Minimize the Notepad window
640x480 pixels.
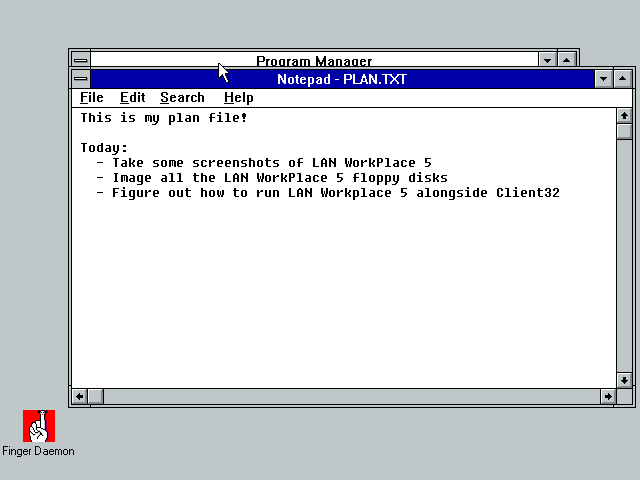tap(603, 79)
